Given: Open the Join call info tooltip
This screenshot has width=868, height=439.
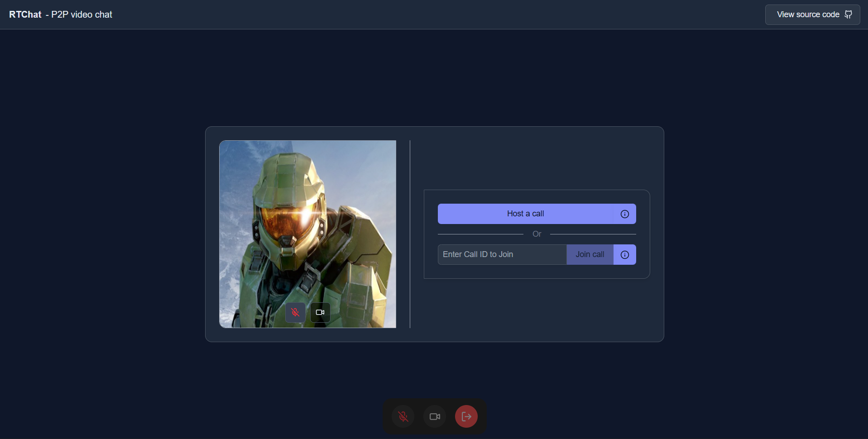Looking at the screenshot, I should (x=624, y=254).
